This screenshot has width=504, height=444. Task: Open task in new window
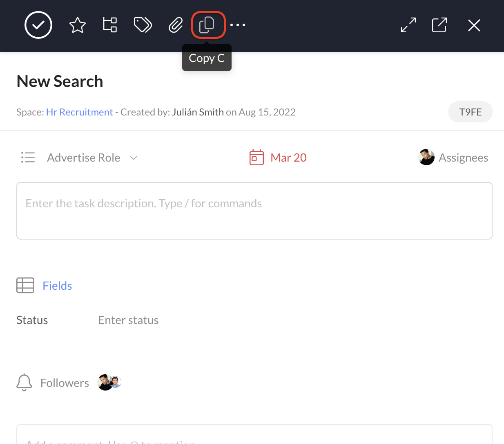(x=439, y=25)
